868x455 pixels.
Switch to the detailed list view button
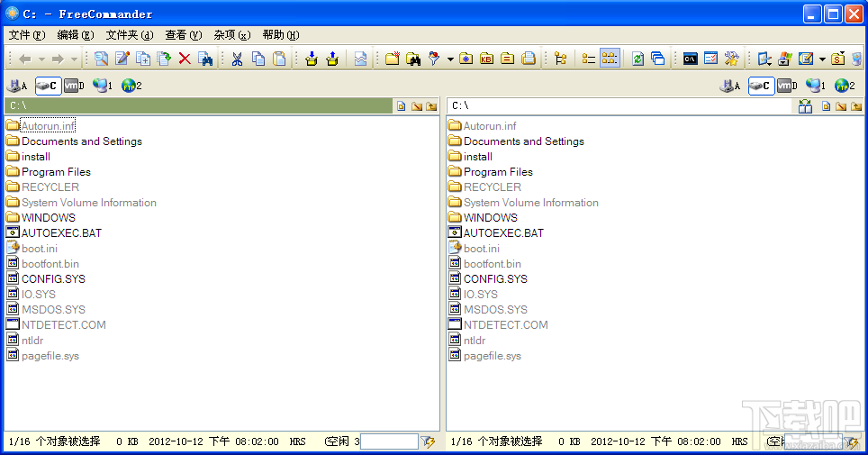589,59
